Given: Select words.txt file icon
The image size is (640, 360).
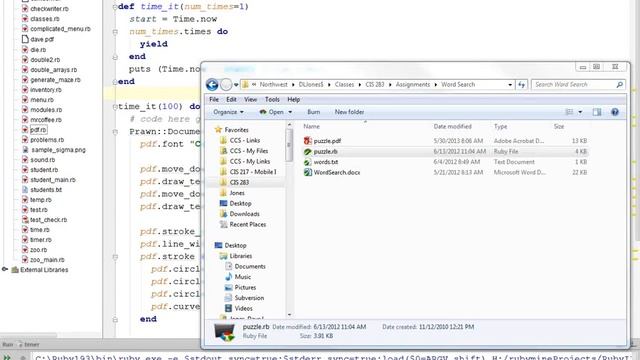Looking at the screenshot, I should 308,162.
